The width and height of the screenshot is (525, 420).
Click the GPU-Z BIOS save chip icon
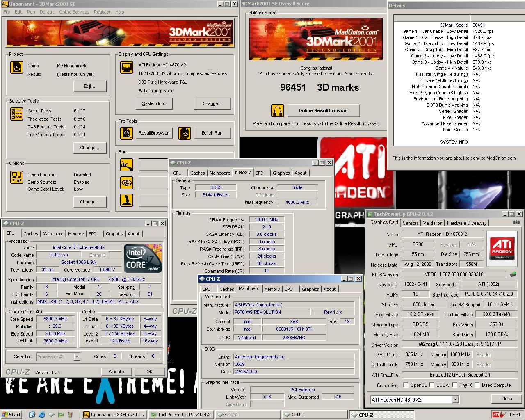click(513, 274)
